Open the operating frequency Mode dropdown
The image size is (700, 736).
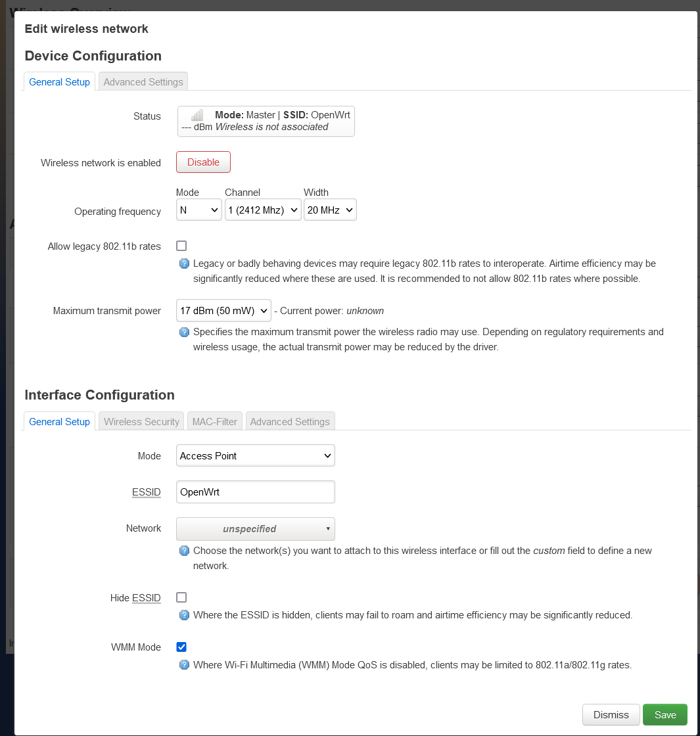pos(198,210)
